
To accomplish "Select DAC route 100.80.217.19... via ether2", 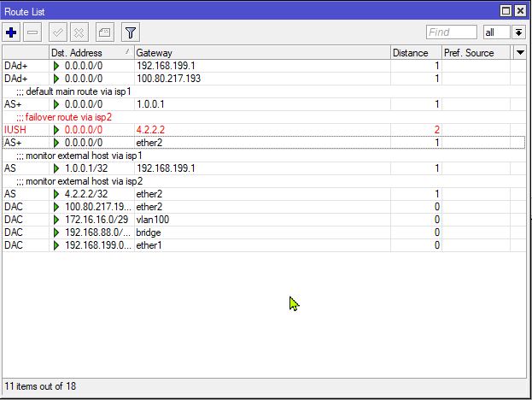I will click(x=264, y=207).
